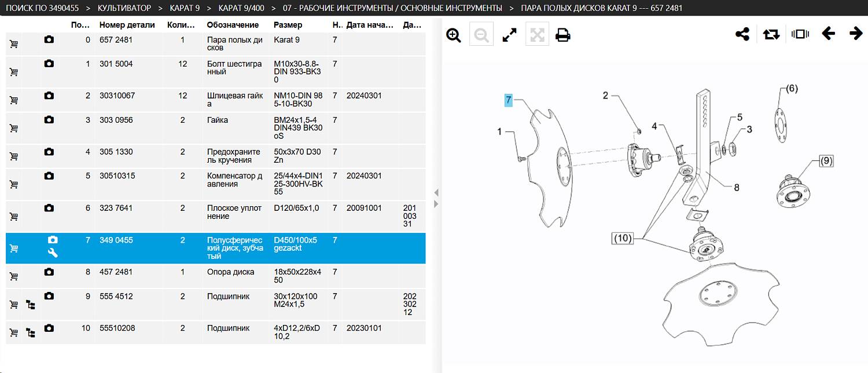Select the Шлицевая гайка row
This screenshot has height=373, width=868.
215,100
